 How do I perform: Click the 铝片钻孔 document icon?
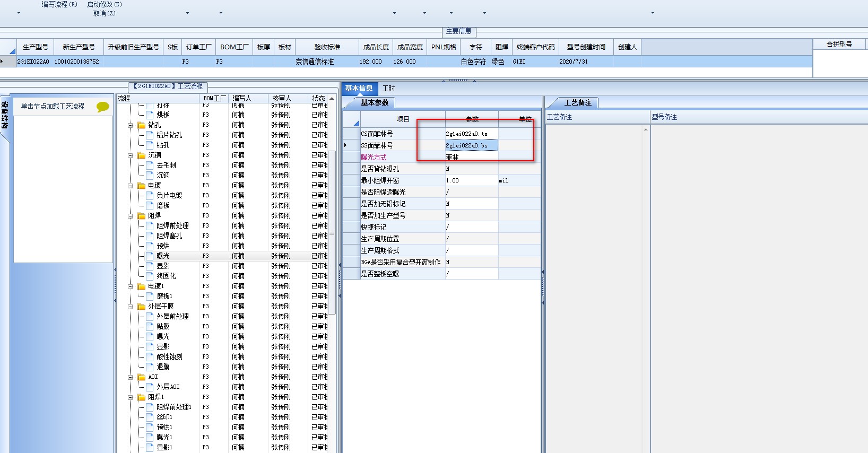click(x=150, y=135)
